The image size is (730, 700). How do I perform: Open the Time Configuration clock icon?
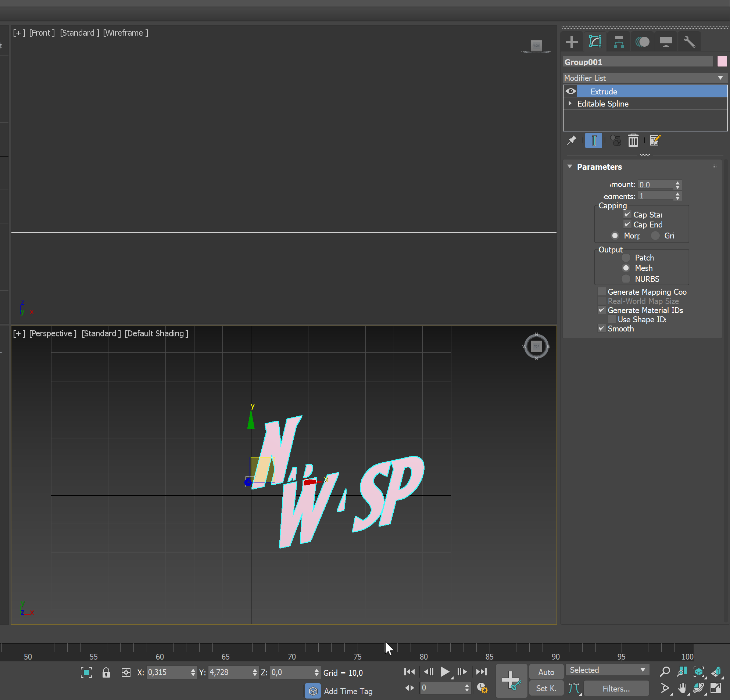pos(482,688)
